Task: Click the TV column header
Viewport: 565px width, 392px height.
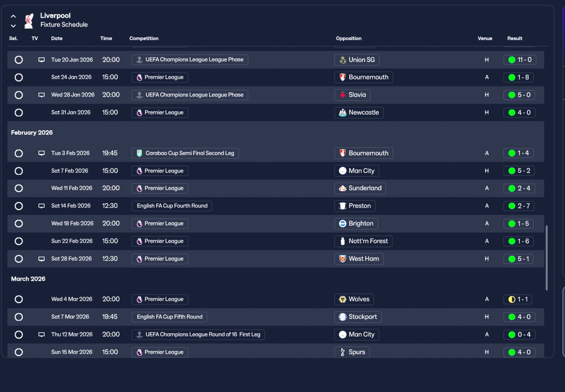Action: click(x=35, y=38)
